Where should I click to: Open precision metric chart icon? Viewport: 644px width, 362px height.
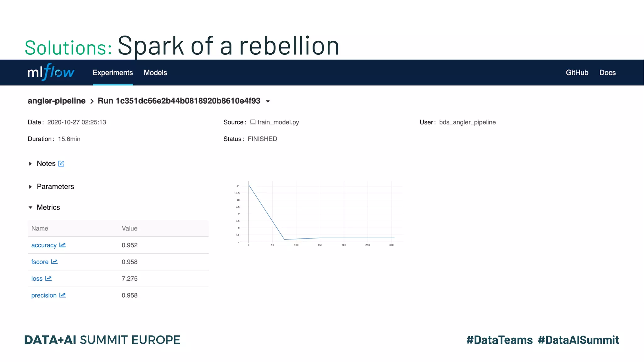pos(63,295)
